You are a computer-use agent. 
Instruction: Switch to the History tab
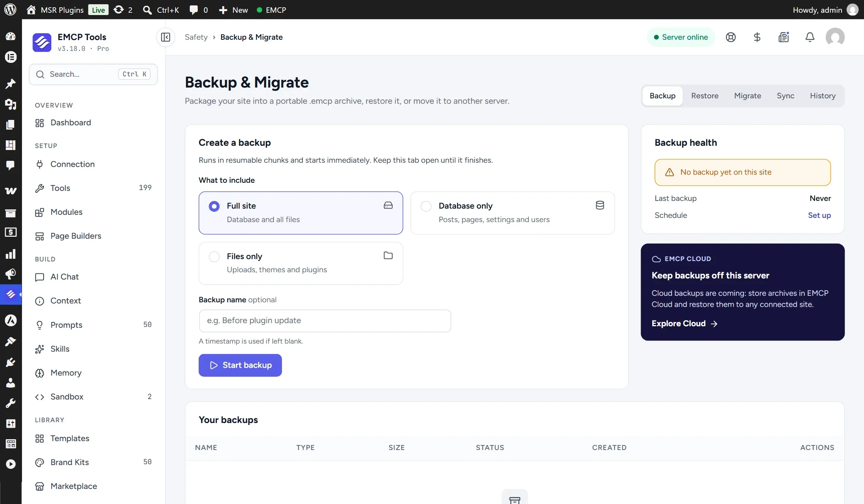point(823,96)
